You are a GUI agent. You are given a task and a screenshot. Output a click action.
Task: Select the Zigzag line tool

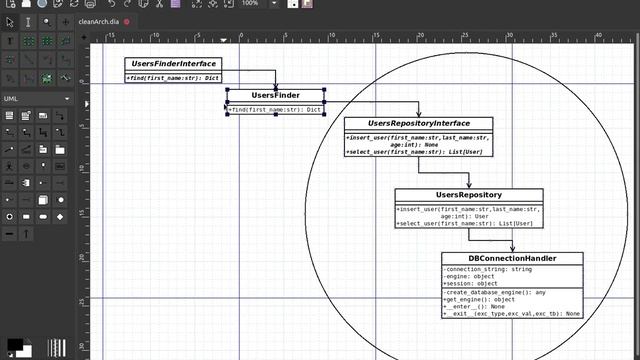(65, 60)
